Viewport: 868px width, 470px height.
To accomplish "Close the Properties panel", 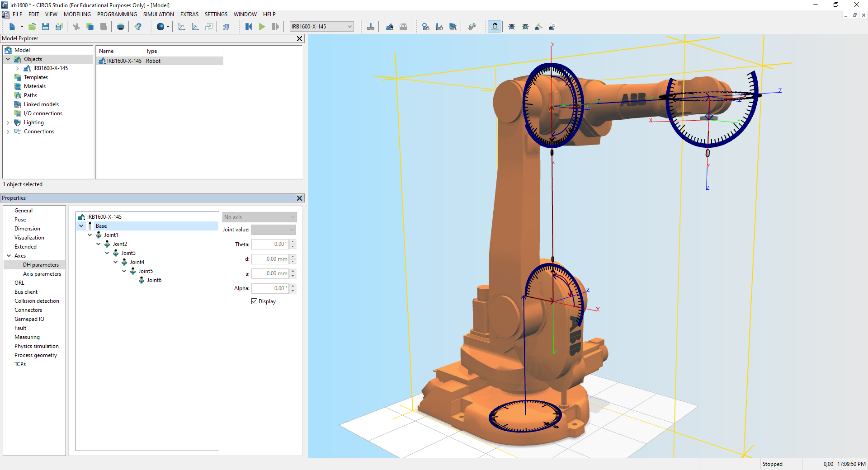I will (x=299, y=198).
